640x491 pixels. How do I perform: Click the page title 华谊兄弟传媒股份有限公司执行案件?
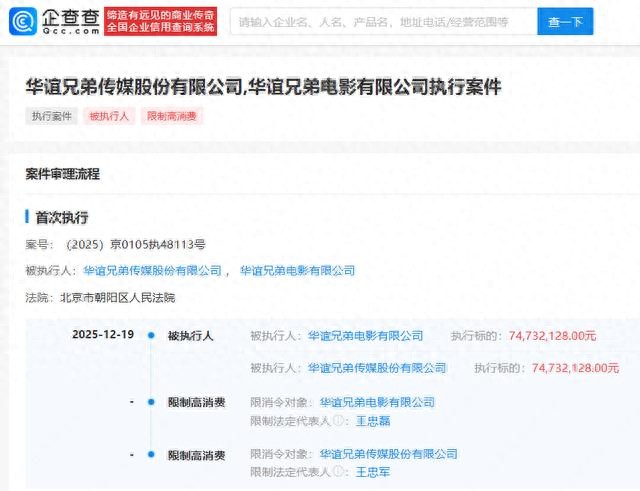(264, 87)
